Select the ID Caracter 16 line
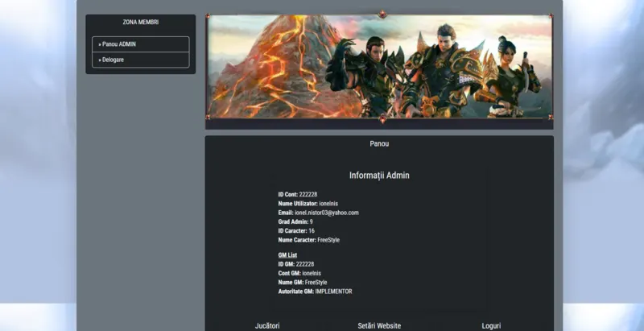The width and height of the screenshot is (644, 331). point(296,231)
